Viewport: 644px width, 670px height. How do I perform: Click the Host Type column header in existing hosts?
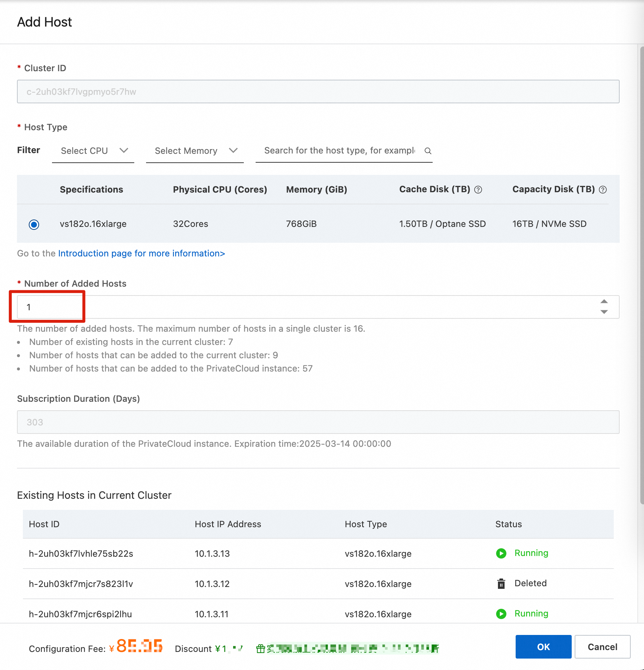point(366,524)
